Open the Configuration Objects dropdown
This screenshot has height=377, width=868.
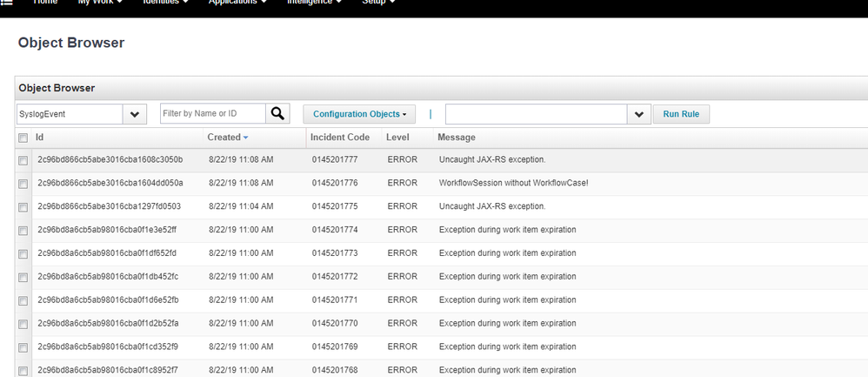[359, 114]
